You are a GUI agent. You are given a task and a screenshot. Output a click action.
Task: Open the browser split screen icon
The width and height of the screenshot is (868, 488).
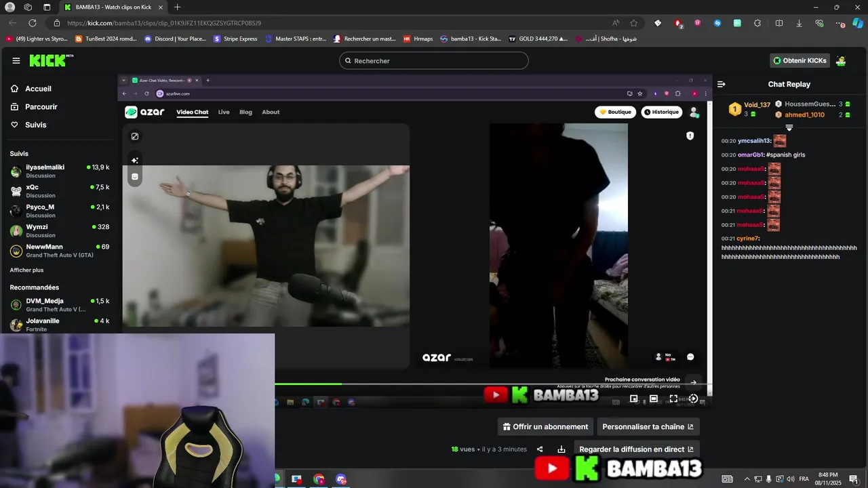click(x=779, y=23)
